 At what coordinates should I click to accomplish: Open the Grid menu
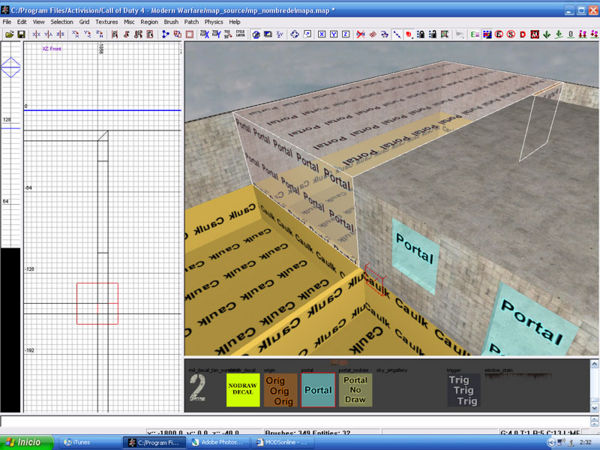pos(84,22)
